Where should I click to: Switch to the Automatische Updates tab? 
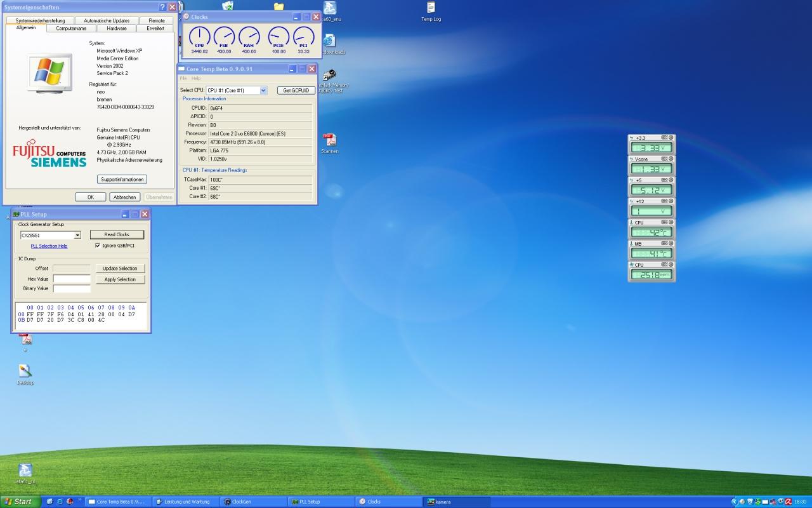pos(107,20)
